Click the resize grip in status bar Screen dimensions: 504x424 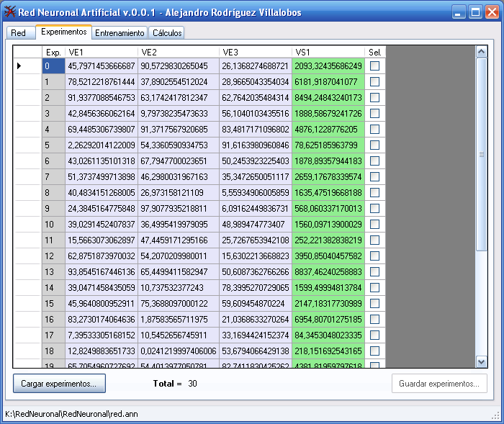pyautogui.click(x=495, y=415)
